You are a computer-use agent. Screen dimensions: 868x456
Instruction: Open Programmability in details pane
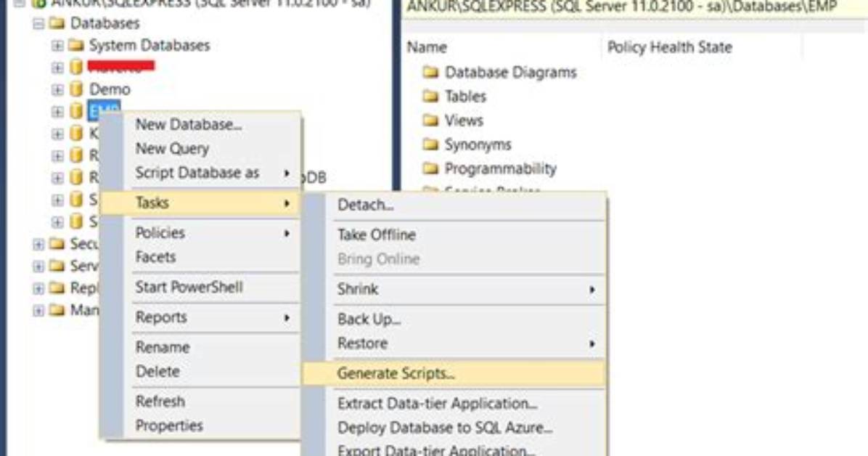click(501, 169)
